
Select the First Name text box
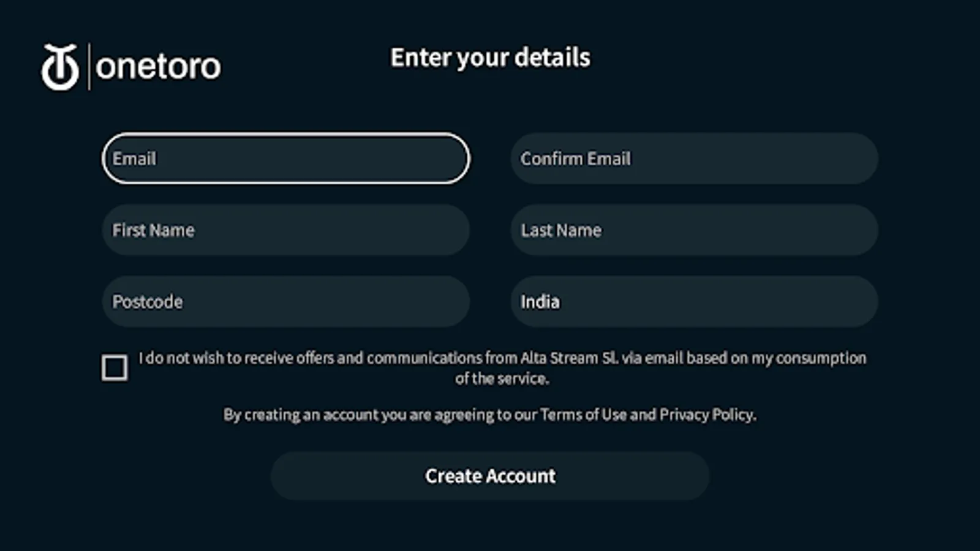286,230
